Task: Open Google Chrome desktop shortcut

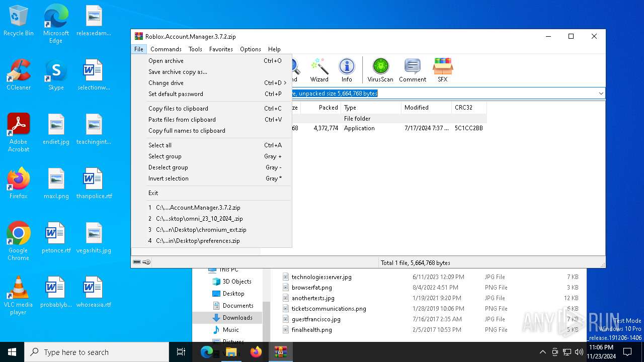Action: tap(19, 241)
